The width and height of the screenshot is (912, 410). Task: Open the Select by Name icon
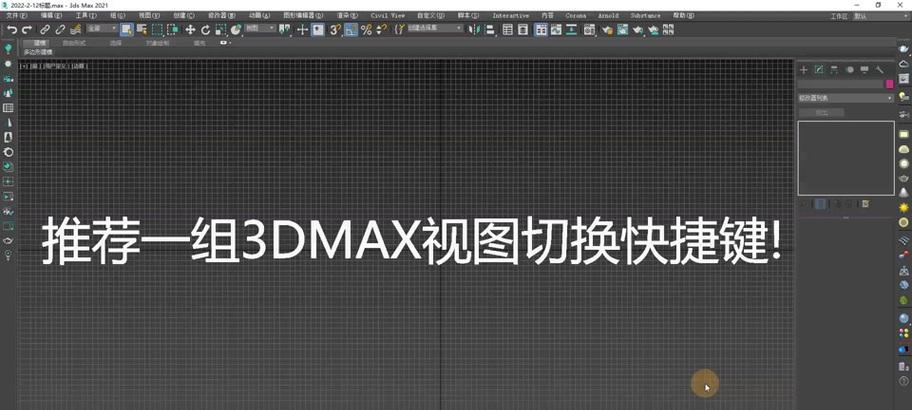pyautogui.click(x=142, y=29)
